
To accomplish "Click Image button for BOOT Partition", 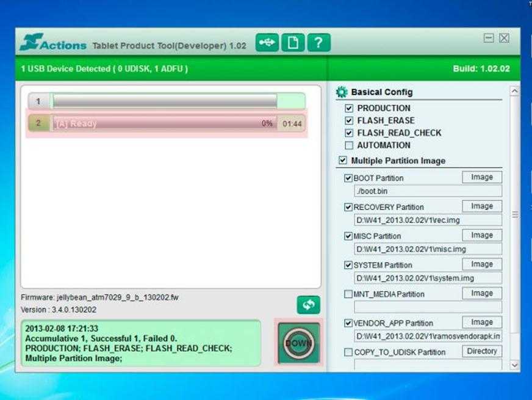I will click(481, 178).
